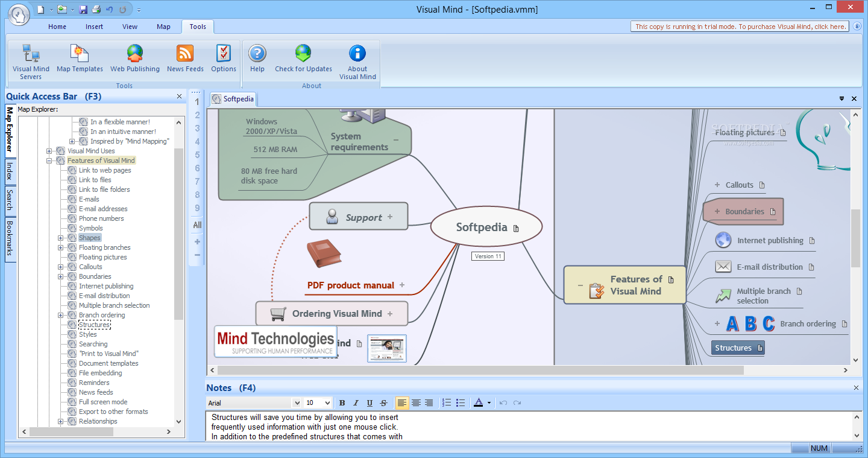Print the map using the printer icon

click(x=96, y=10)
